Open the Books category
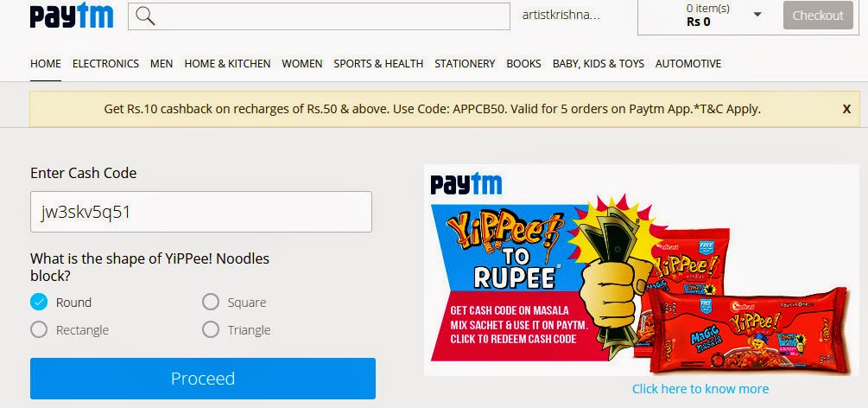 [x=523, y=64]
